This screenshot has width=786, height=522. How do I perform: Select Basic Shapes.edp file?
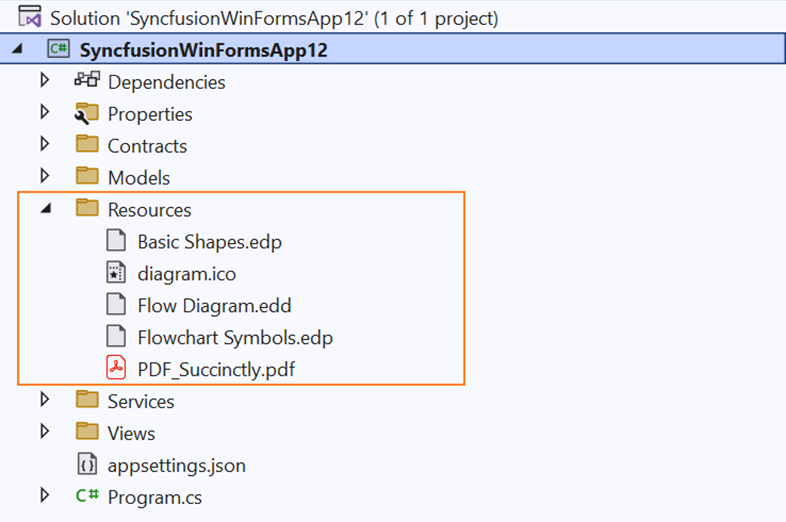[210, 242]
